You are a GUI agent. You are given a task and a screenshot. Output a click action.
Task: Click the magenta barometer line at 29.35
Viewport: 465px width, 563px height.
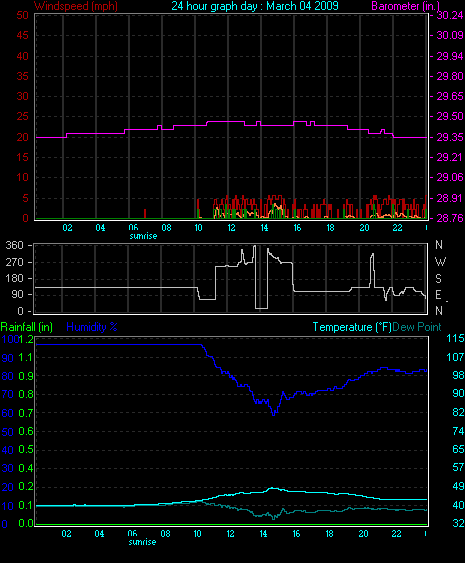(x=50, y=137)
